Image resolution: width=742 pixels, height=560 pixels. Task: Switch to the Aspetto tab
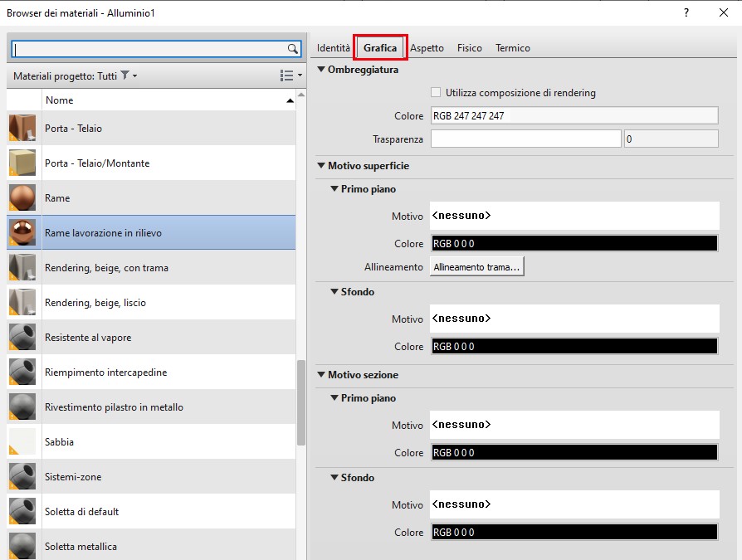tap(427, 48)
